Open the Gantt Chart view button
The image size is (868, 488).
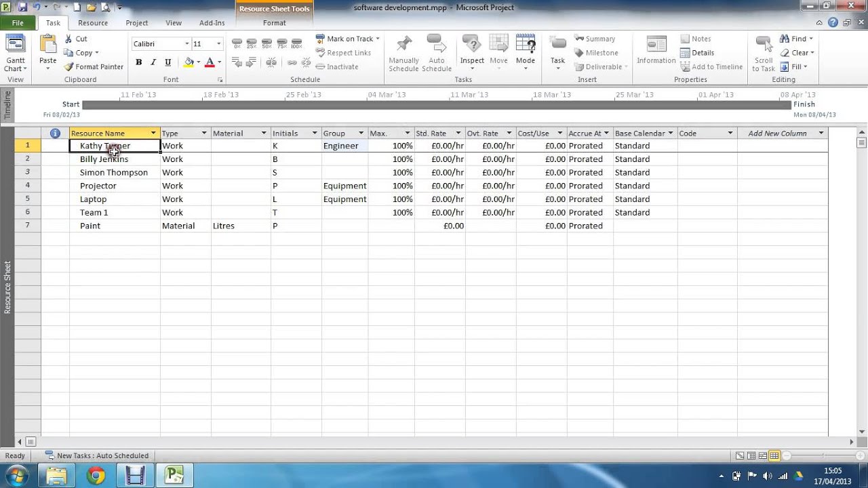[x=15, y=54]
